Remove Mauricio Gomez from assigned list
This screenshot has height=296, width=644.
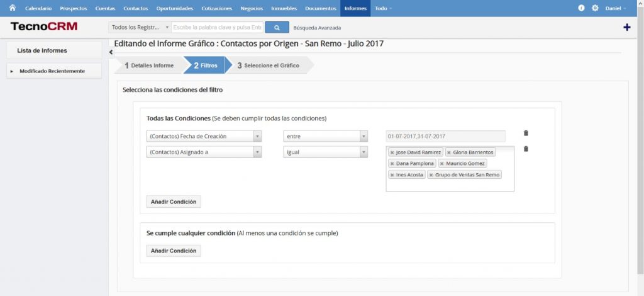(442, 164)
